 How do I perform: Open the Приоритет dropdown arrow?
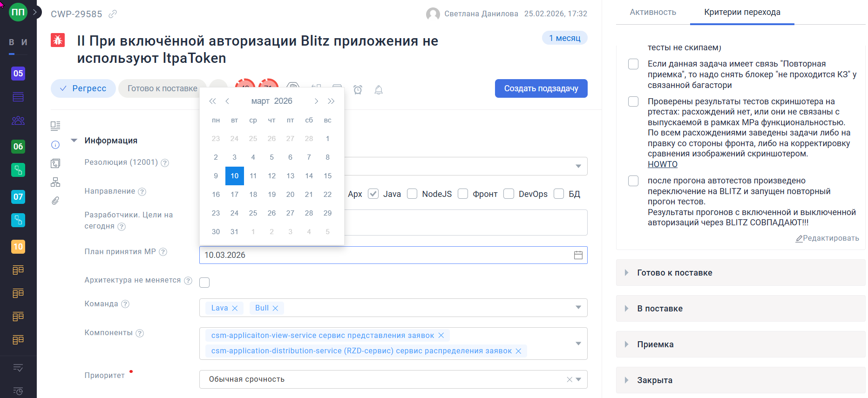(578, 379)
